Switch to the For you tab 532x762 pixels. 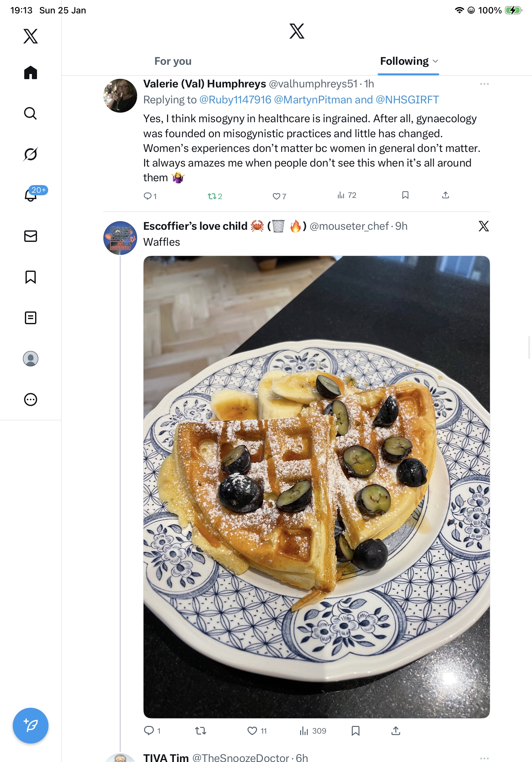173,61
